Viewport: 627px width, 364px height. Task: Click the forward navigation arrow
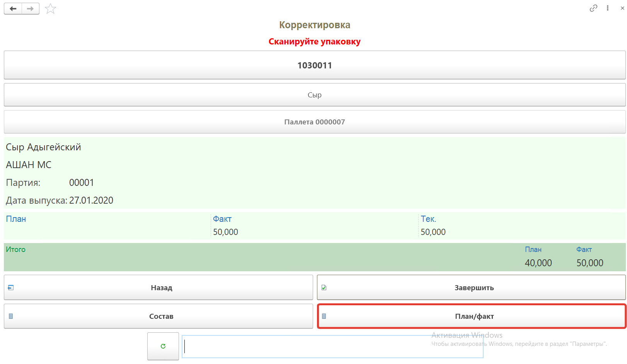click(x=30, y=9)
